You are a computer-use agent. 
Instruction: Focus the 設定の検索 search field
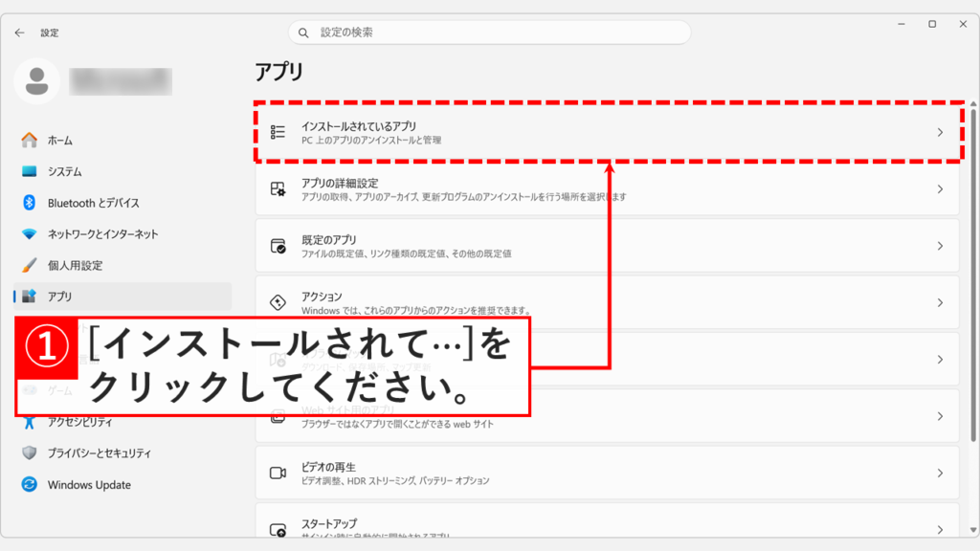coord(489,33)
